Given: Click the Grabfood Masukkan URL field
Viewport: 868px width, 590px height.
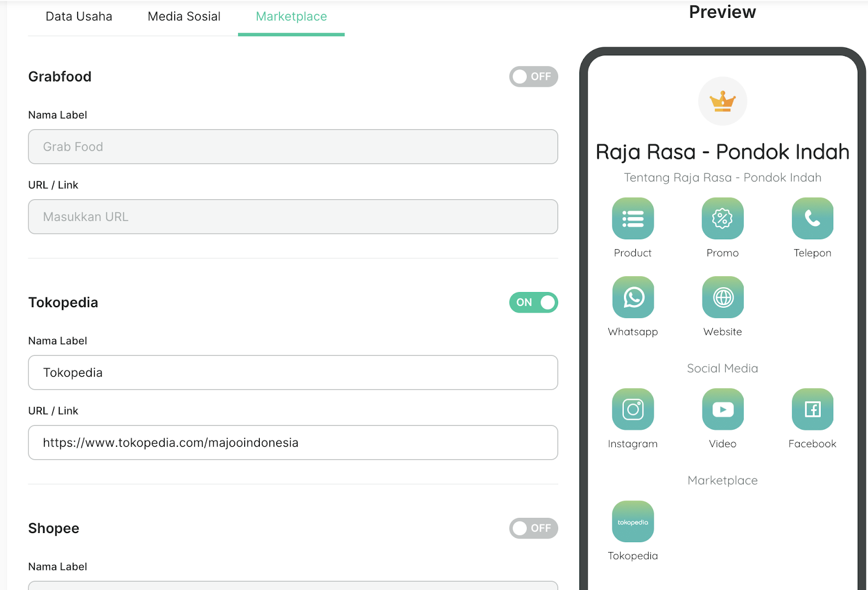Looking at the screenshot, I should point(293,217).
